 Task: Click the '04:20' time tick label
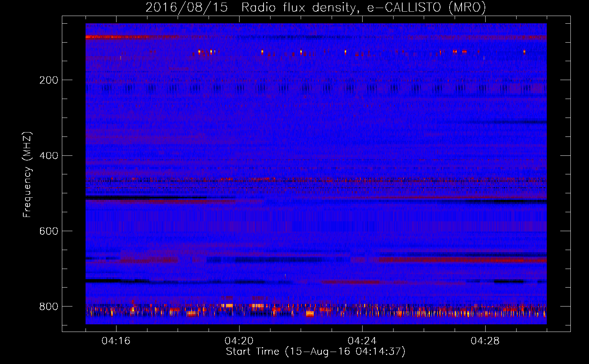239,341
